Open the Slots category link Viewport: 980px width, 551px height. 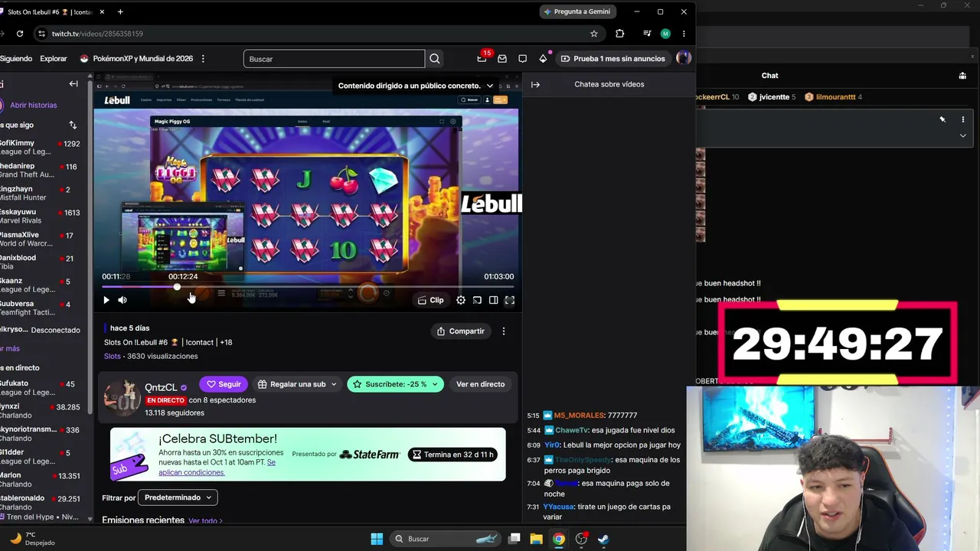113,356
